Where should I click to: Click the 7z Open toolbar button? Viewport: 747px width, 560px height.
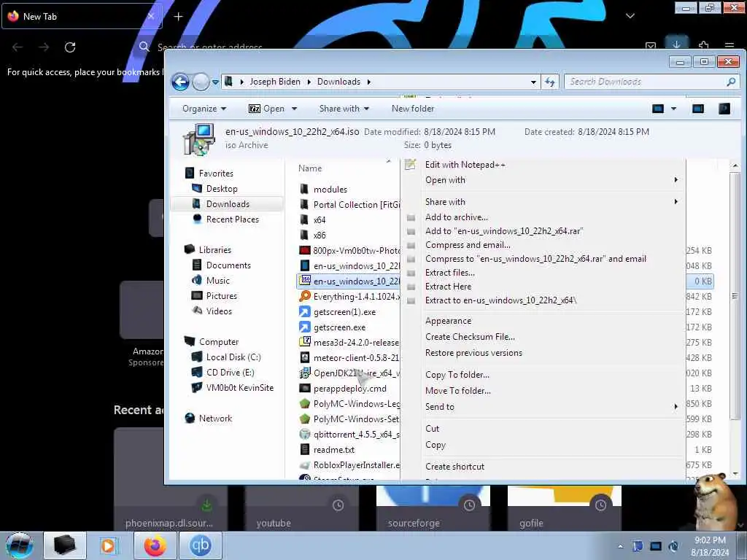pyautogui.click(x=267, y=109)
